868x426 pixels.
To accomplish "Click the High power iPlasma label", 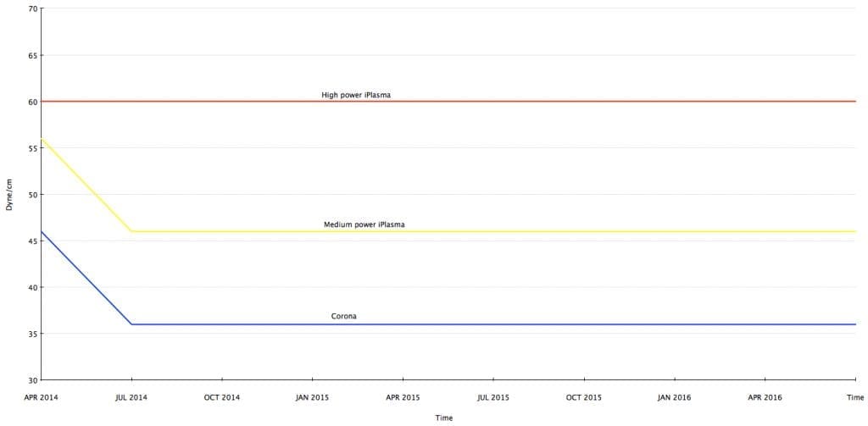I will (357, 95).
